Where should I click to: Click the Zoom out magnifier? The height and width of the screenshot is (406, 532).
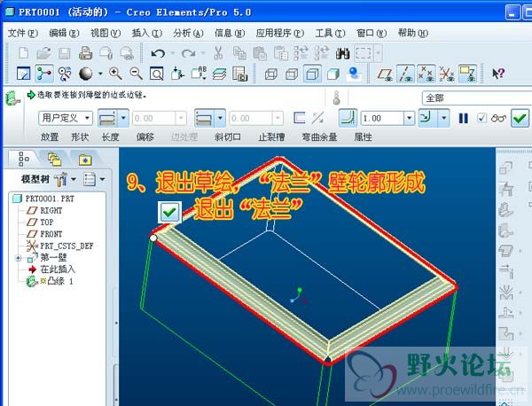point(136,74)
